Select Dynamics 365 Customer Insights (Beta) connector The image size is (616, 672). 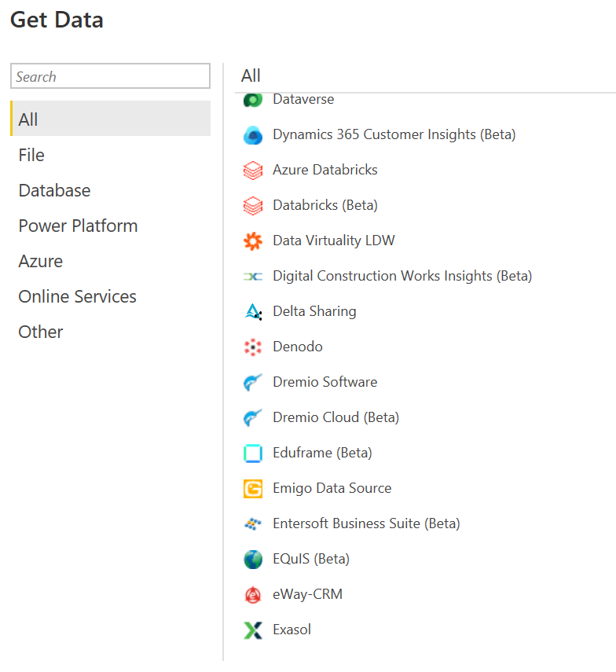point(394,134)
